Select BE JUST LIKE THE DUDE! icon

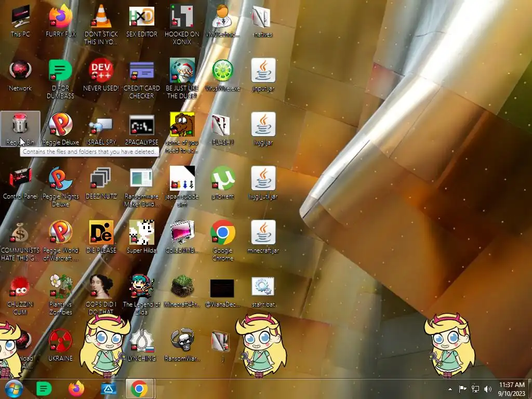182,79
